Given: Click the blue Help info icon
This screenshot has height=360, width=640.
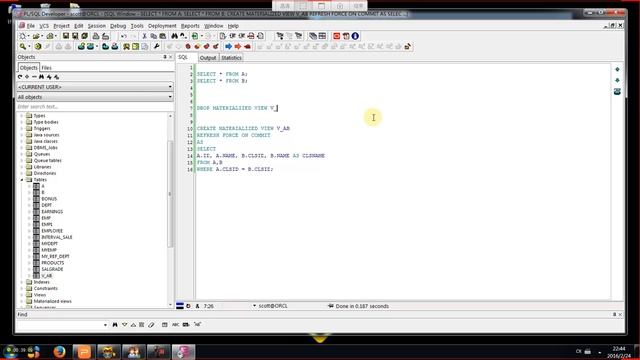Looking at the screenshot, I should [355, 36].
